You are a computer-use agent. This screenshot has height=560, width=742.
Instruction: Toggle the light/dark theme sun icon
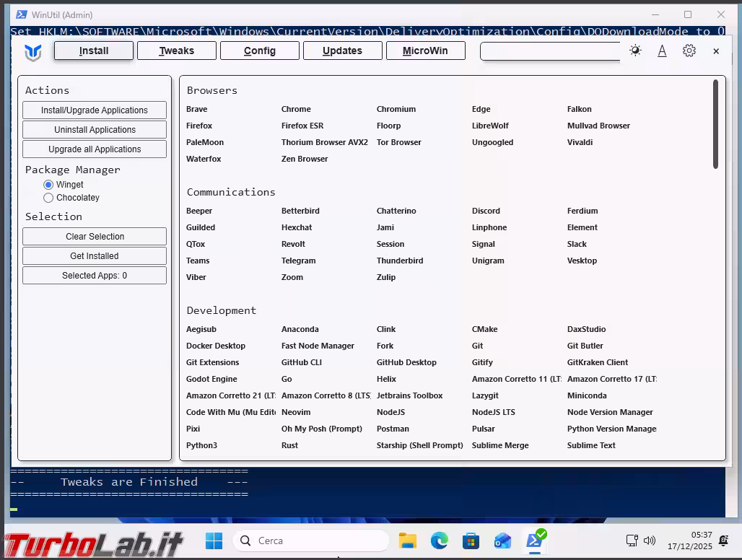point(635,51)
